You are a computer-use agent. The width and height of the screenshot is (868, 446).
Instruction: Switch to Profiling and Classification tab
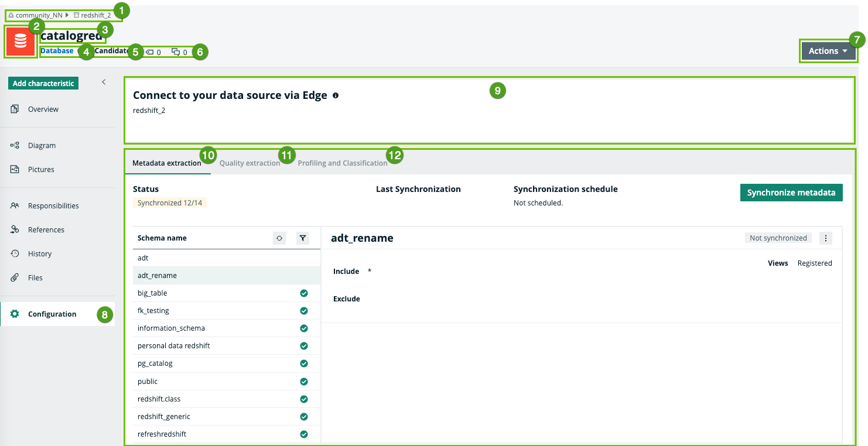click(x=342, y=163)
